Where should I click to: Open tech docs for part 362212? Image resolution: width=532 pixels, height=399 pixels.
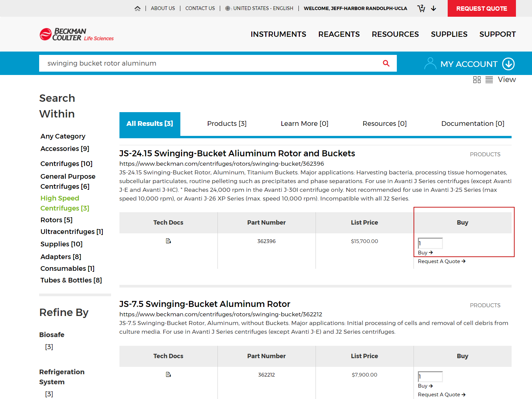168,375
